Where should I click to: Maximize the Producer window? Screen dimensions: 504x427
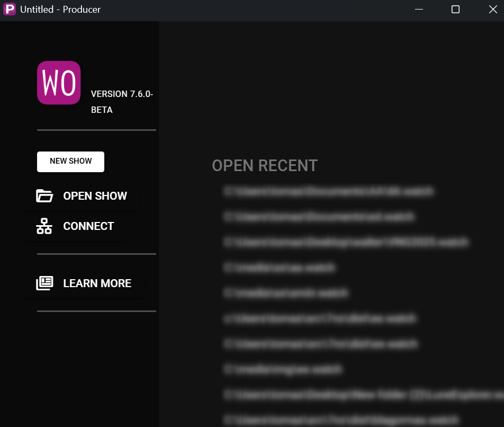pyautogui.click(x=455, y=10)
